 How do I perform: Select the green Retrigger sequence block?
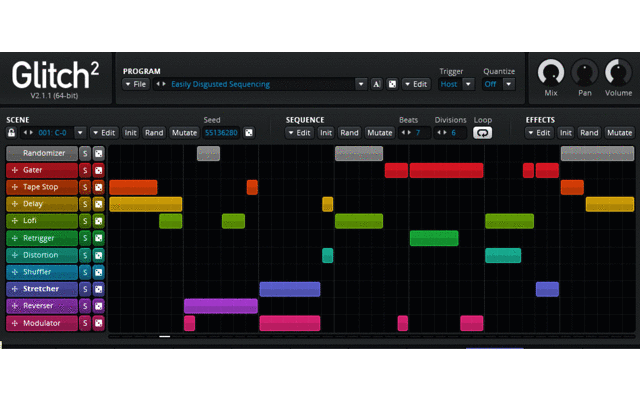[x=434, y=238]
